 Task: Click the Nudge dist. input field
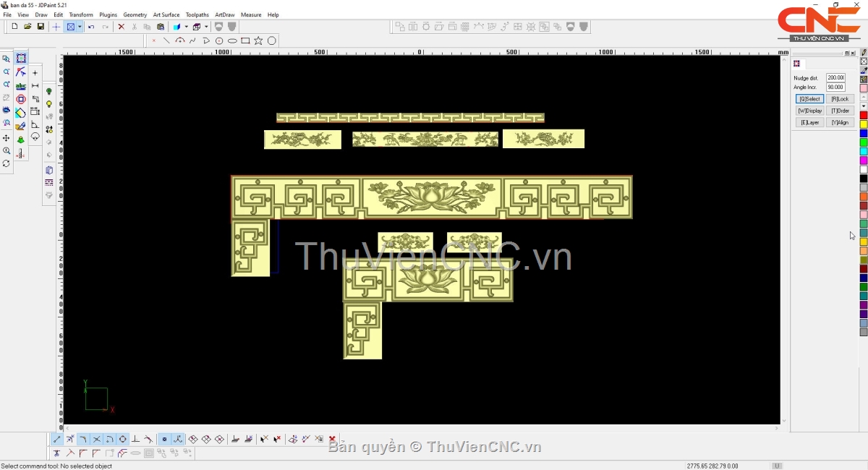coord(835,77)
